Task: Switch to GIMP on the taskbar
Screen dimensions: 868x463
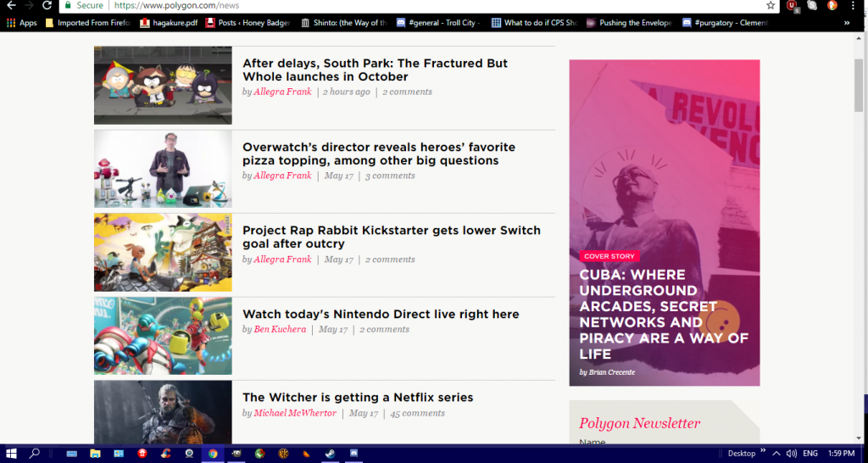Action: [x=236, y=454]
